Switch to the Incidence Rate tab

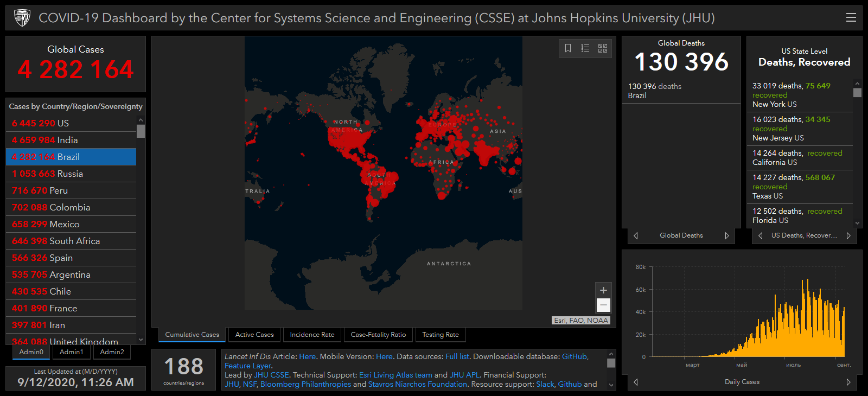(x=312, y=335)
